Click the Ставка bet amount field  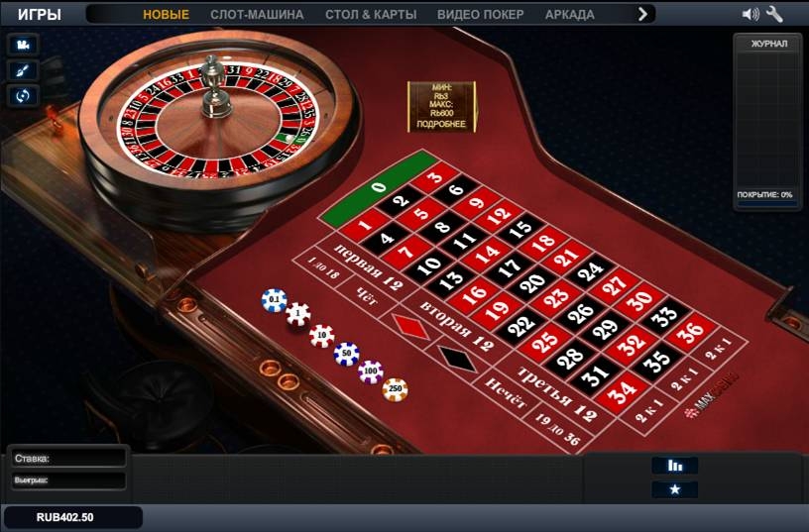coord(68,459)
